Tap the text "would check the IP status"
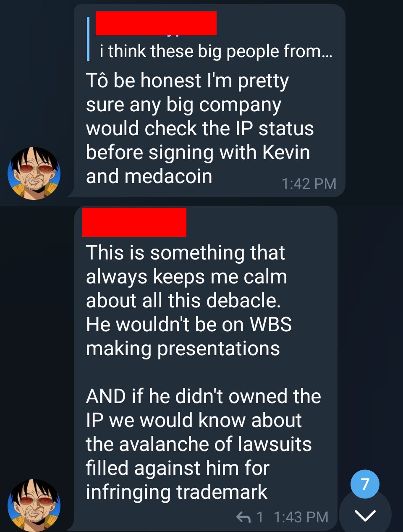The width and height of the screenshot is (403, 532). pyautogui.click(x=200, y=128)
